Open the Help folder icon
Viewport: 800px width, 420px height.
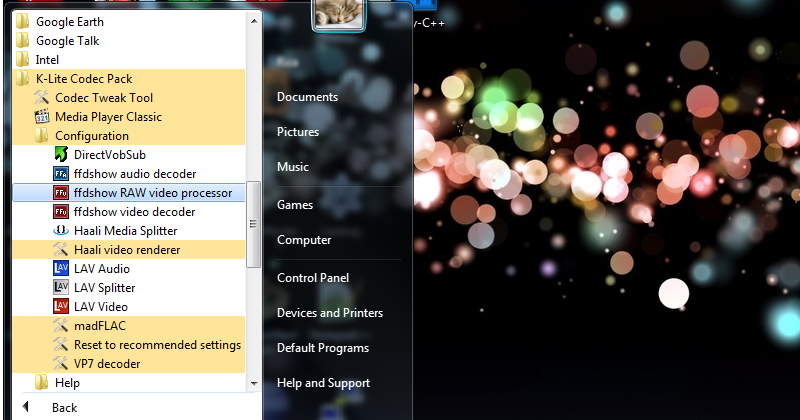[x=42, y=383]
